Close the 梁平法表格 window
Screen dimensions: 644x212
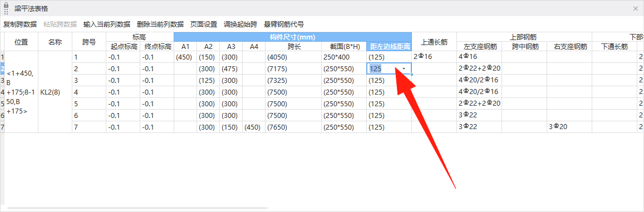(636, 8)
